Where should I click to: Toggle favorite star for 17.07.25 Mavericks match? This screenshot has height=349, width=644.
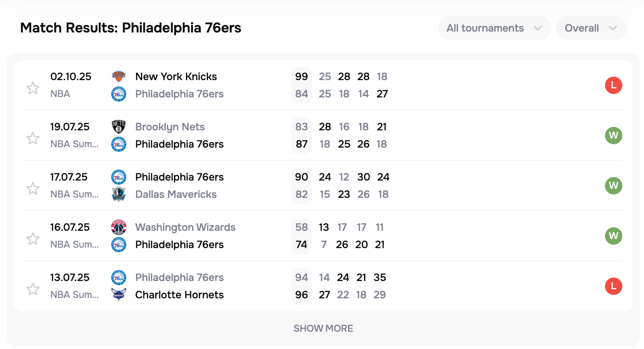click(x=33, y=189)
